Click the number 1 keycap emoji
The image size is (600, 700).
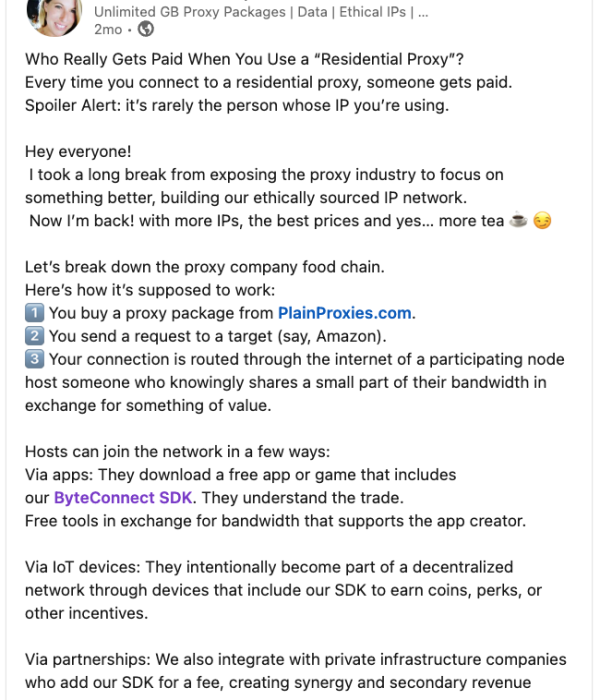[34, 313]
